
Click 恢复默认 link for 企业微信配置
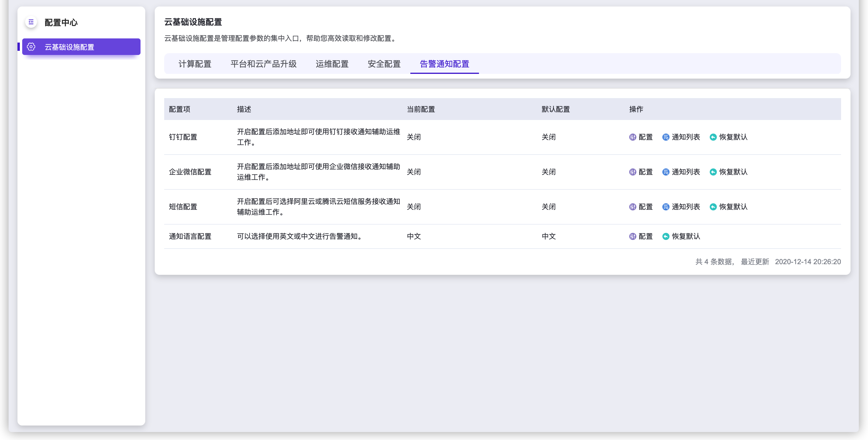[733, 172]
